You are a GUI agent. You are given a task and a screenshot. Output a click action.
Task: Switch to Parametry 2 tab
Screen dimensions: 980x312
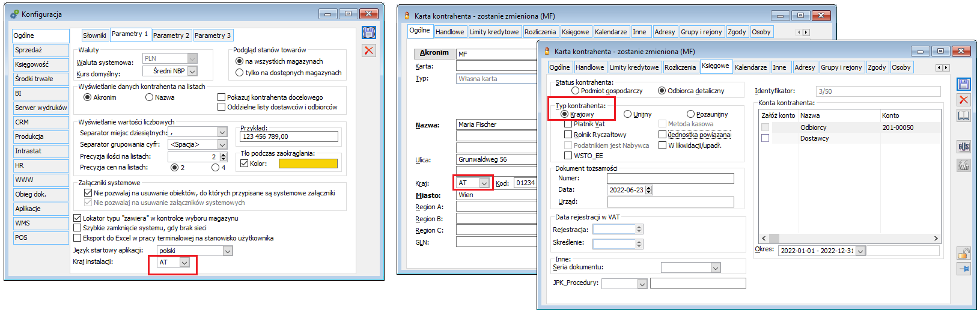click(171, 35)
